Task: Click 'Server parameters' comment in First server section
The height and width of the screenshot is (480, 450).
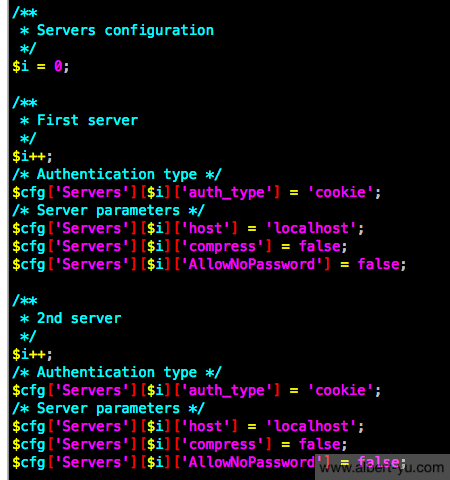Action: point(108,210)
